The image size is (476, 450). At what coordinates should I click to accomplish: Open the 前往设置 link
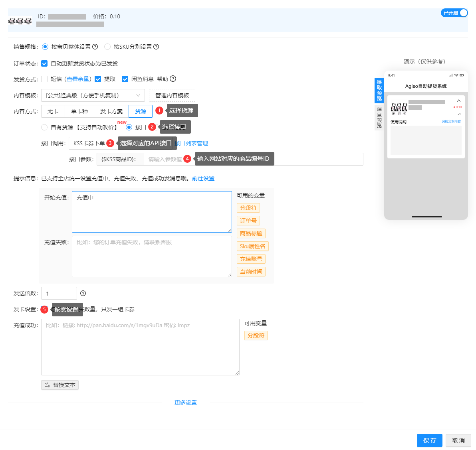tap(203, 178)
